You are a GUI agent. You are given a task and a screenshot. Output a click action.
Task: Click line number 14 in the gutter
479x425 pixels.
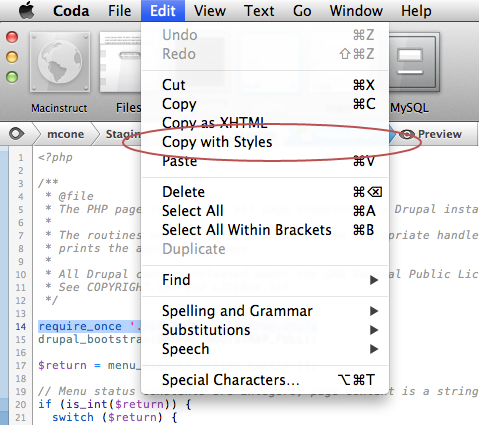pyautogui.click(x=20, y=326)
